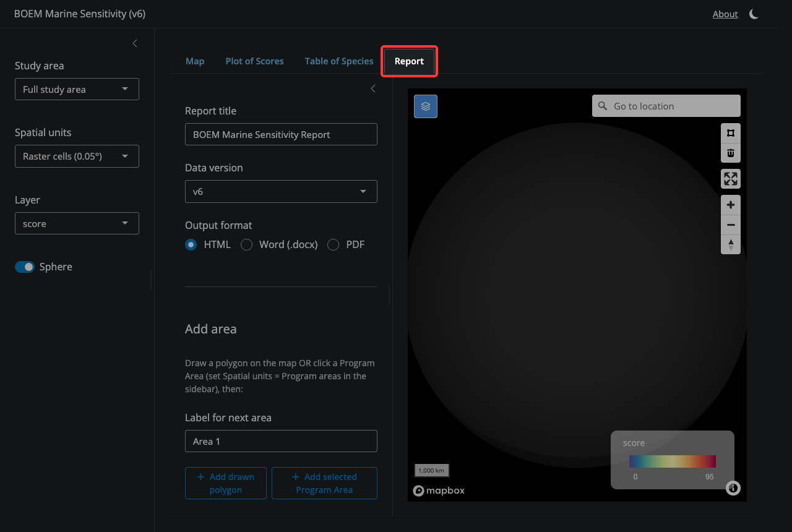Open the map layers button

coord(426,106)
